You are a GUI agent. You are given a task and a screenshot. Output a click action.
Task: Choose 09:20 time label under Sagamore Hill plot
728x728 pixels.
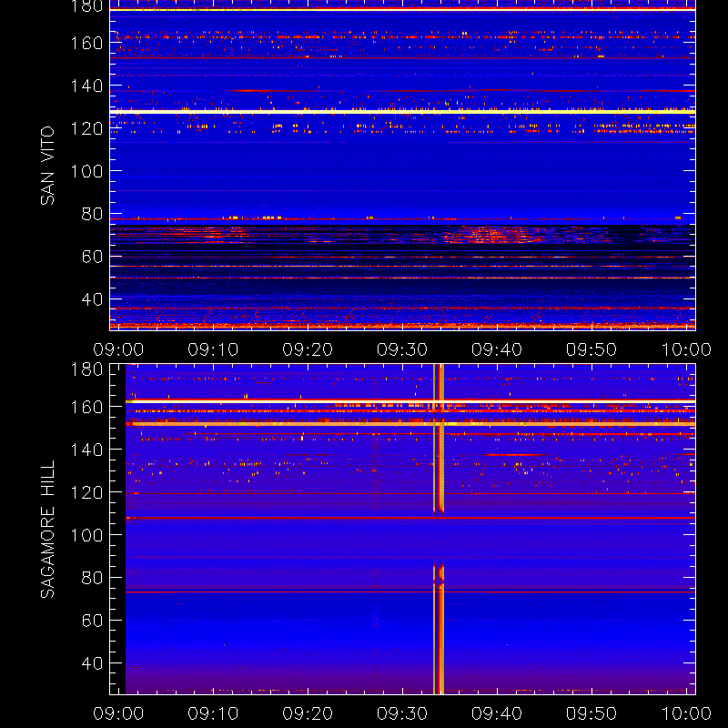pos(308,713)
